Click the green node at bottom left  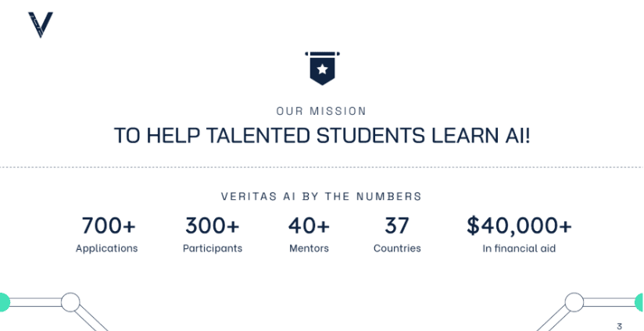[x=4, y=303]
